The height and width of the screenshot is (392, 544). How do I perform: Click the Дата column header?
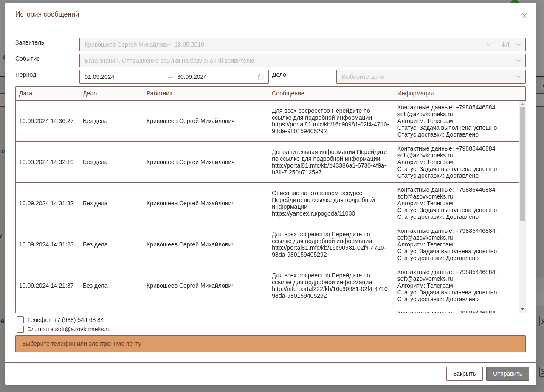[x=26, y=93]
